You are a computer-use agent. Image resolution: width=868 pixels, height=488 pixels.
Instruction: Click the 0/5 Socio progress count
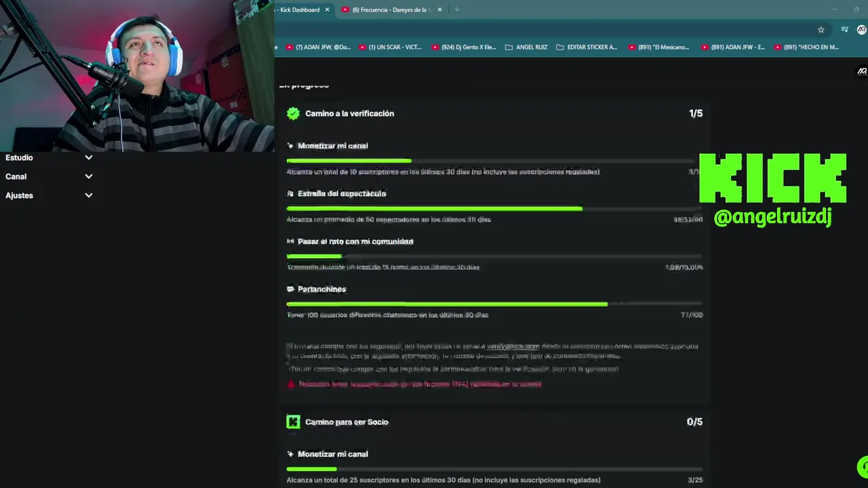click(x=694, y=422)
